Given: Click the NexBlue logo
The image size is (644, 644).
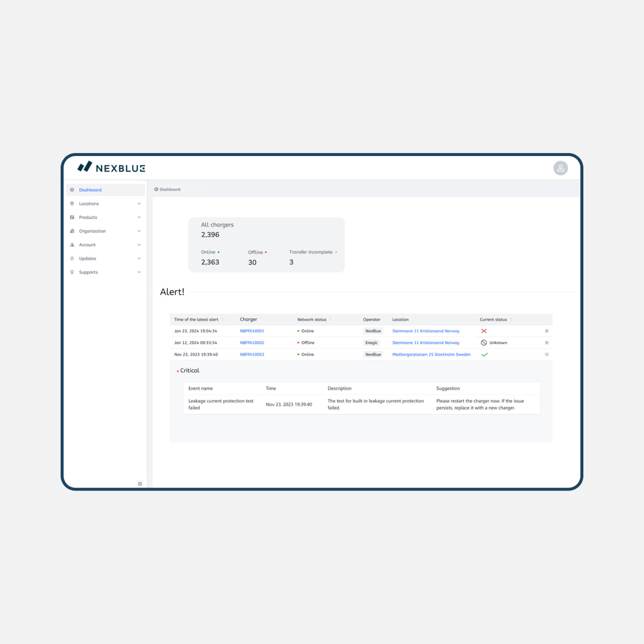Looking at the screenshot, I should pos(111,167).
